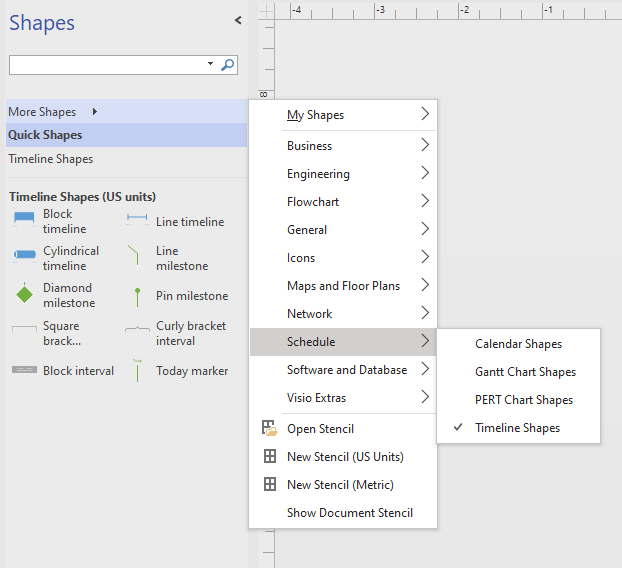
Task: Choose Gantt Chart Shapes stencil
Action: 518,372
